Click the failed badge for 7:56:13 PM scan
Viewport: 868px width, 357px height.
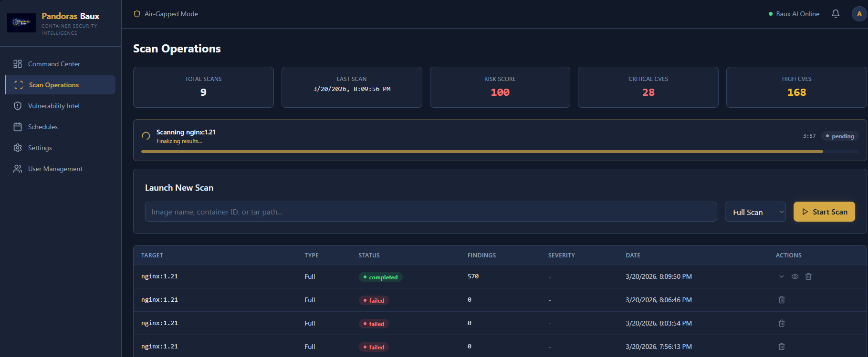pos(374,347)
